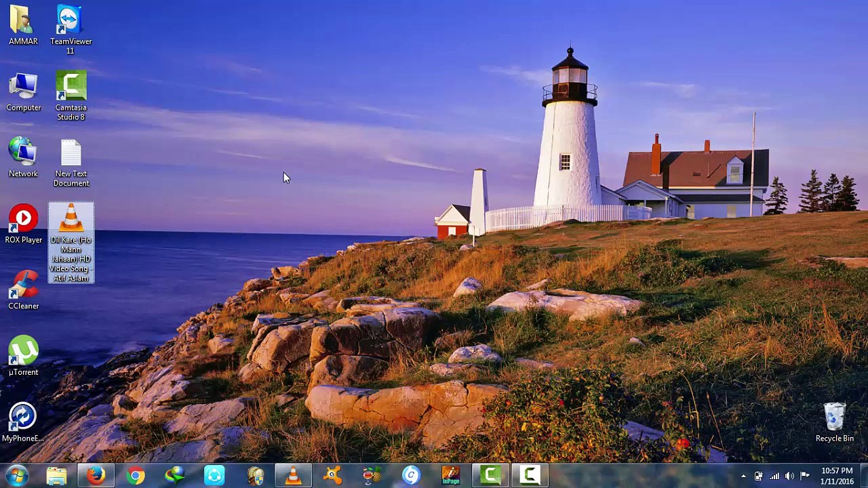Open Firefox from the taskbar
This screenshot has width=868, height=488.
tap(96, 476)
